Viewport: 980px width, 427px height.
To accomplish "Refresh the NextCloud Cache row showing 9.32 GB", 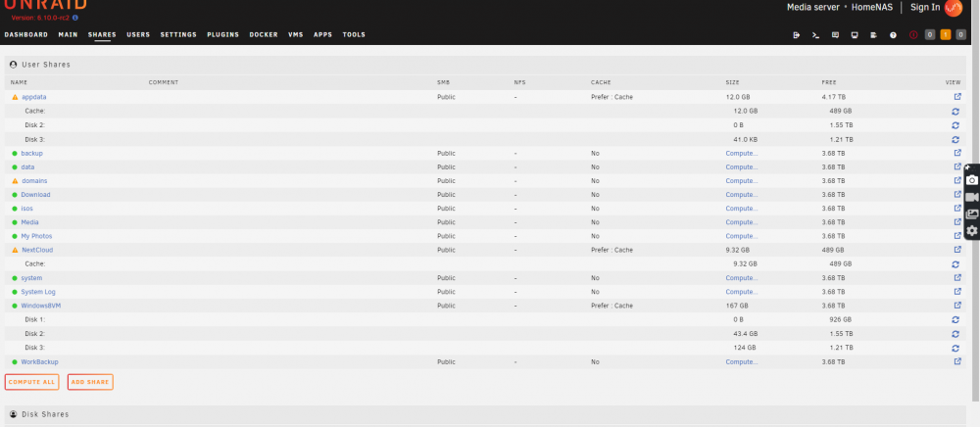I will tap(955, 264).
